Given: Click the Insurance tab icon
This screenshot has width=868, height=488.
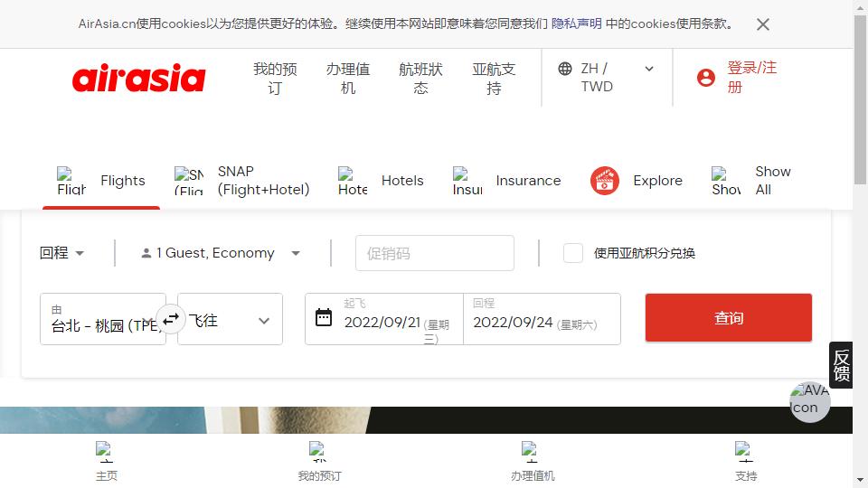Looking at the screenshot, I should [x=467, y=181].
